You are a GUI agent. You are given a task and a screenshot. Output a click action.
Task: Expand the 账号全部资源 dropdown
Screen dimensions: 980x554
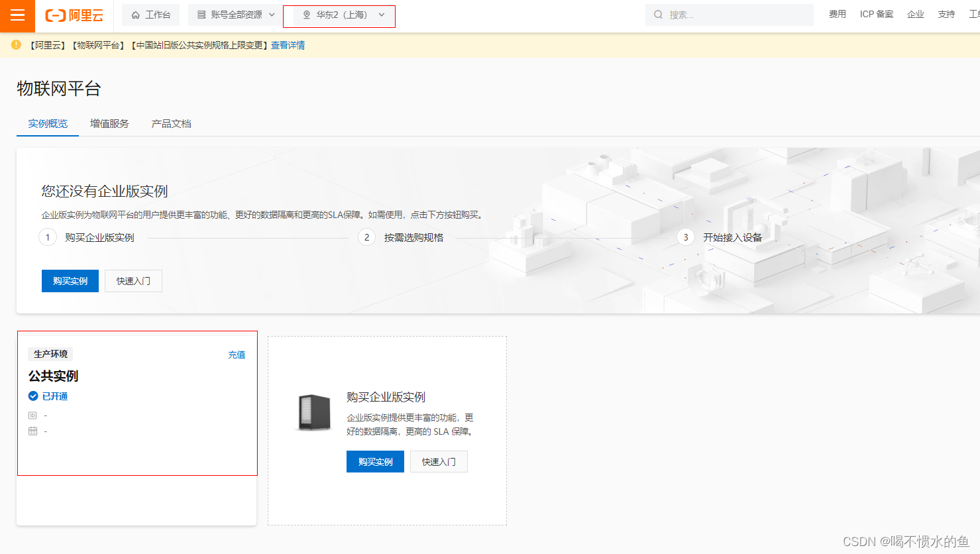[236, 15]
